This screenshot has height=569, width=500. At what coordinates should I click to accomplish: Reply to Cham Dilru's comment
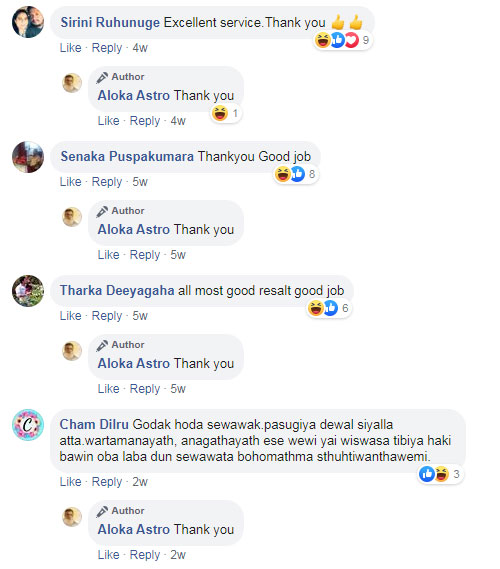107,482
